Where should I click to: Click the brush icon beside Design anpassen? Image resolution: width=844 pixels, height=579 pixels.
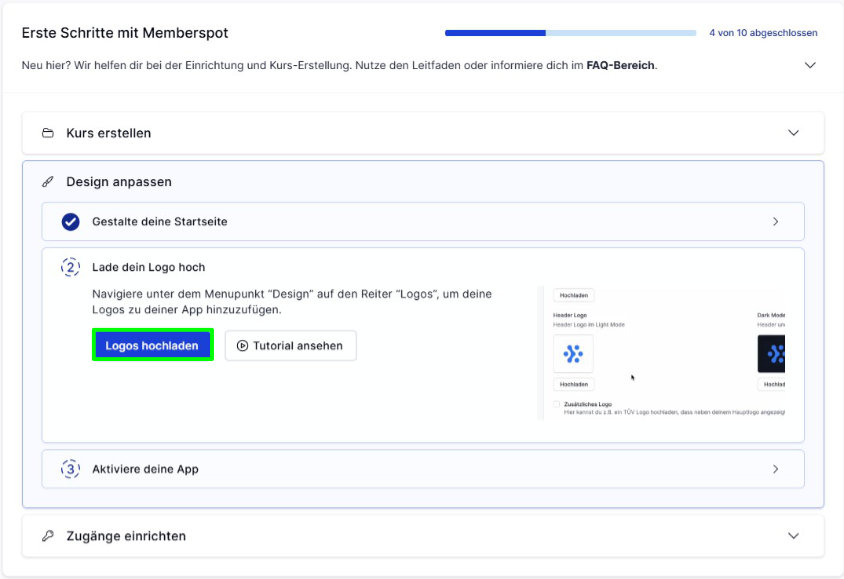coord(48,182)
